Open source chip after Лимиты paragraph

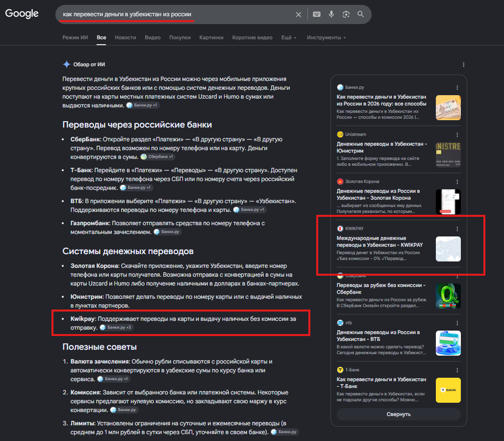284,432
